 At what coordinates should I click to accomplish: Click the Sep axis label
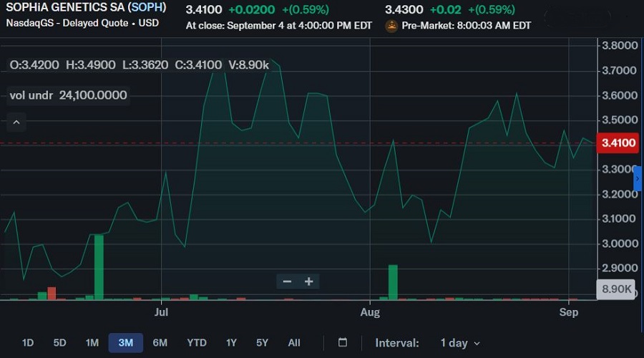tap(569, 312)
